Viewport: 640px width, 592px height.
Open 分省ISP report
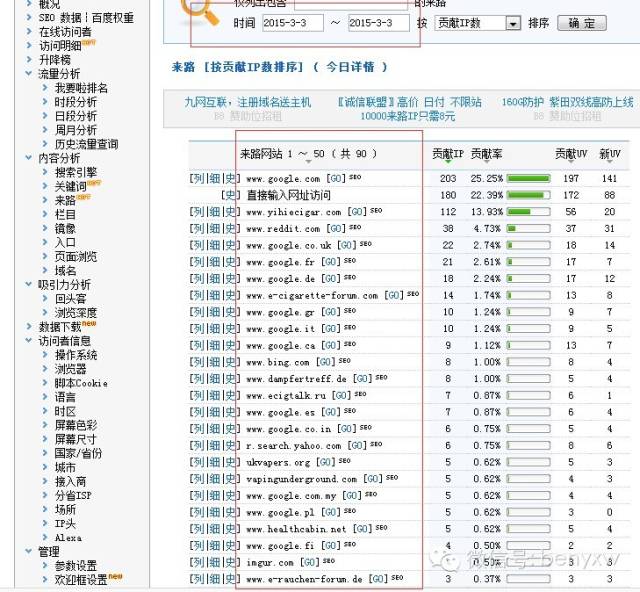[x=73, y=496]
